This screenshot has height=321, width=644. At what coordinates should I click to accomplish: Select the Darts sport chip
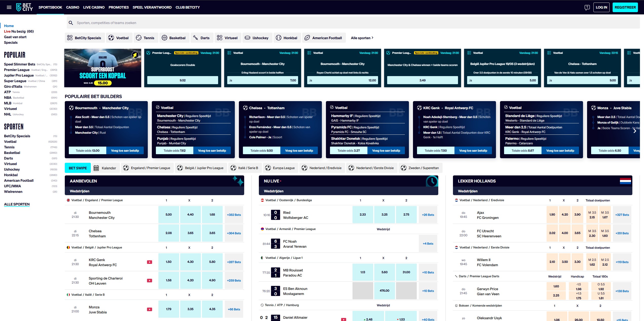202,38
